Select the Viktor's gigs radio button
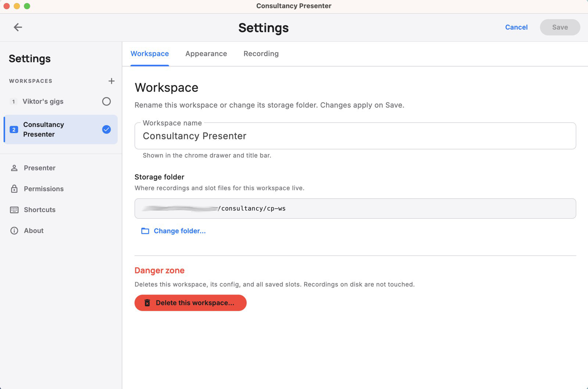588x389 pixels. pos(106,101)
